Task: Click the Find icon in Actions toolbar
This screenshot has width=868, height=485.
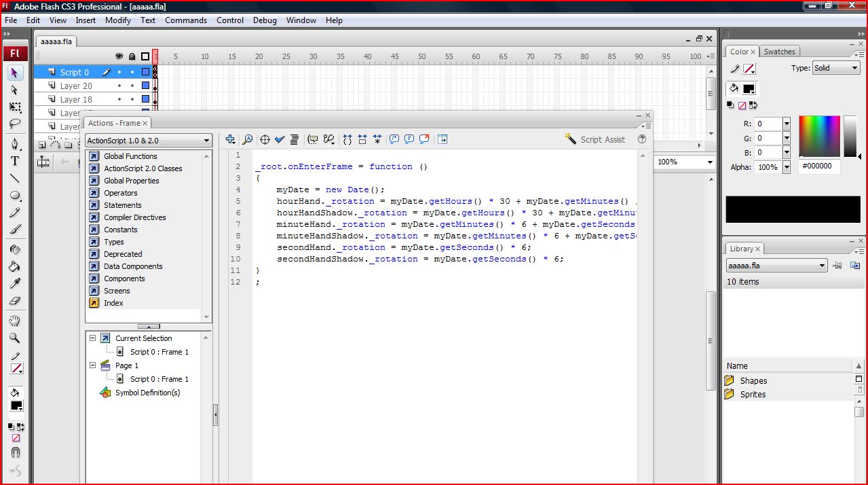Action: tap(248, 139)
